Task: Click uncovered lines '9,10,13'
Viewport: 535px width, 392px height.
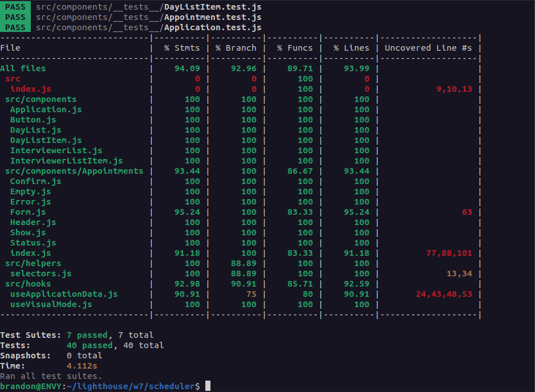Action: [x=454, y=89]
